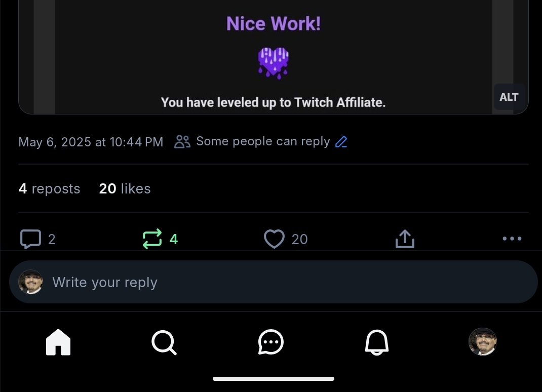The height and width of the screenshot is (392, 542).
Task: Tap the post timestamp May 6, 2025
Action: pos(91,142)
